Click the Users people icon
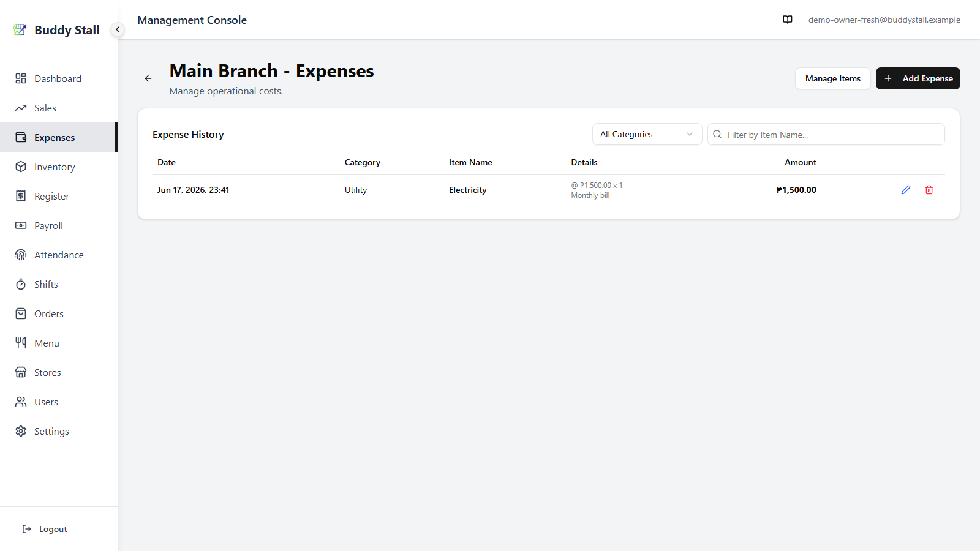The height and width of the screenshot is (551, 980). point(21,402)
